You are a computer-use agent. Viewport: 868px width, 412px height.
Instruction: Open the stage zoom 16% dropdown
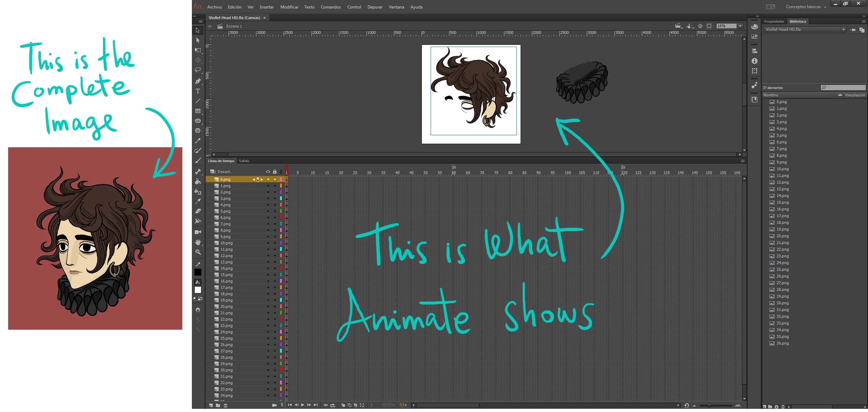coord(740,26)
